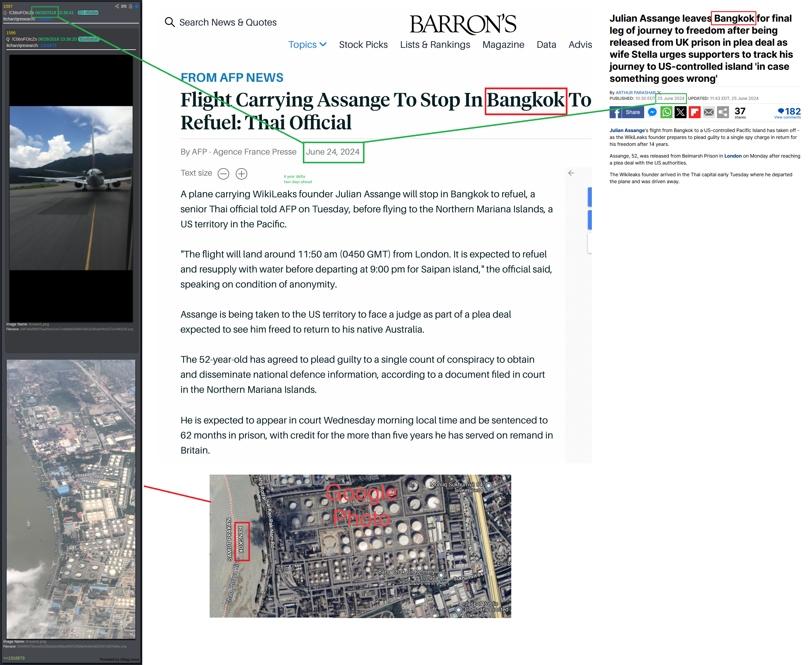Click the X icon next to Arthur Parashar
The image size is (812, 665).
click(x=659, y=92)
